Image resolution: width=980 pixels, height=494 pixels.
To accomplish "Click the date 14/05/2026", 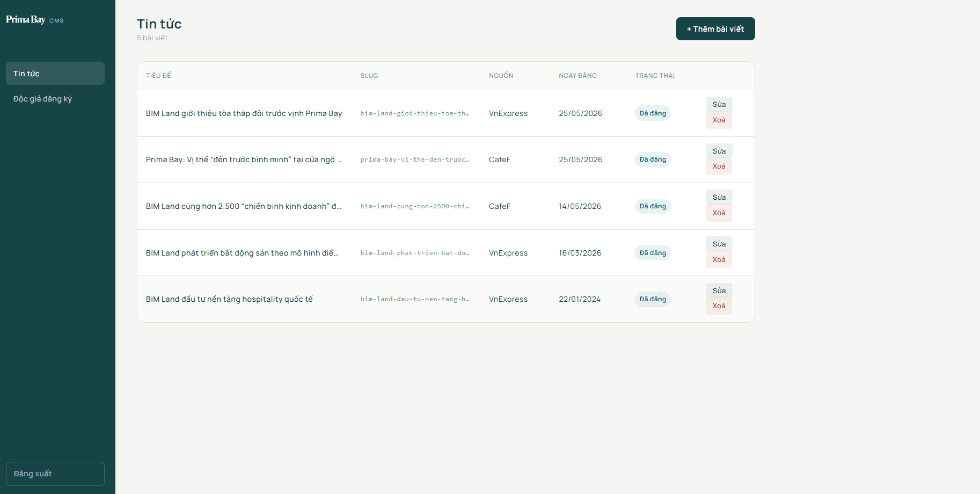I will click(580, 206).
